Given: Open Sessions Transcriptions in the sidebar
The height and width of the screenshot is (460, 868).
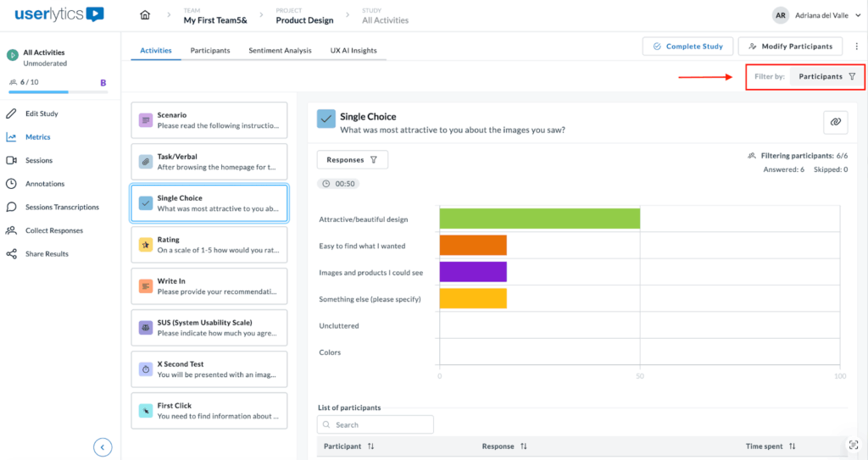Looking at the screenshot, I should pos(61,207).
